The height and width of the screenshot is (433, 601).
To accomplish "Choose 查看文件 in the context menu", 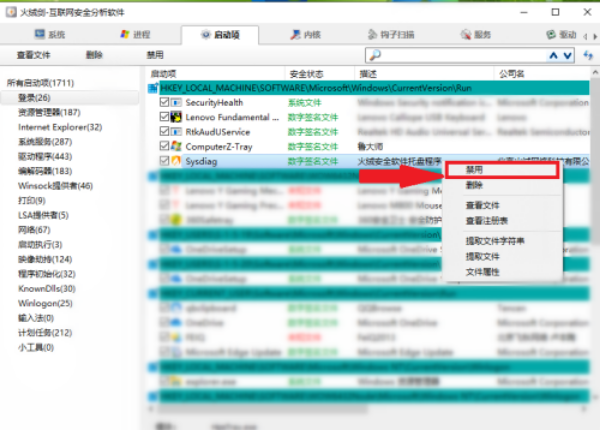I will click(x=502, y=206).
